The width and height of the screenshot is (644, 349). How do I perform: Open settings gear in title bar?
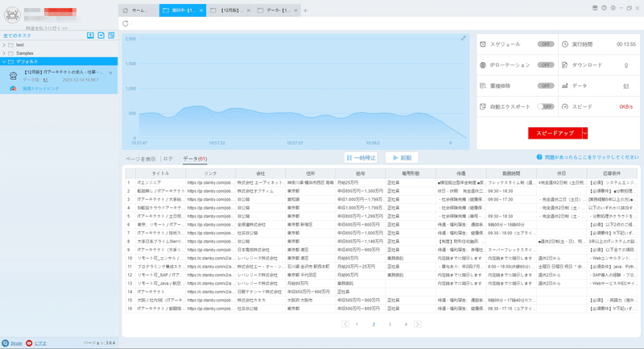pos(613,8)
